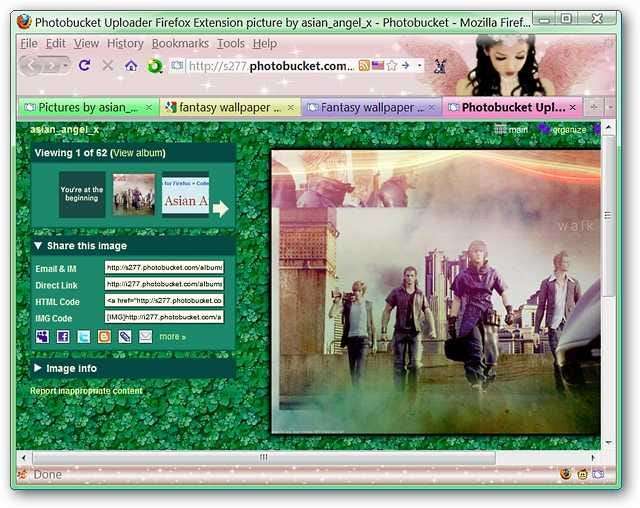
Task: Click the more » sharing link
Action: coord(173,337)
